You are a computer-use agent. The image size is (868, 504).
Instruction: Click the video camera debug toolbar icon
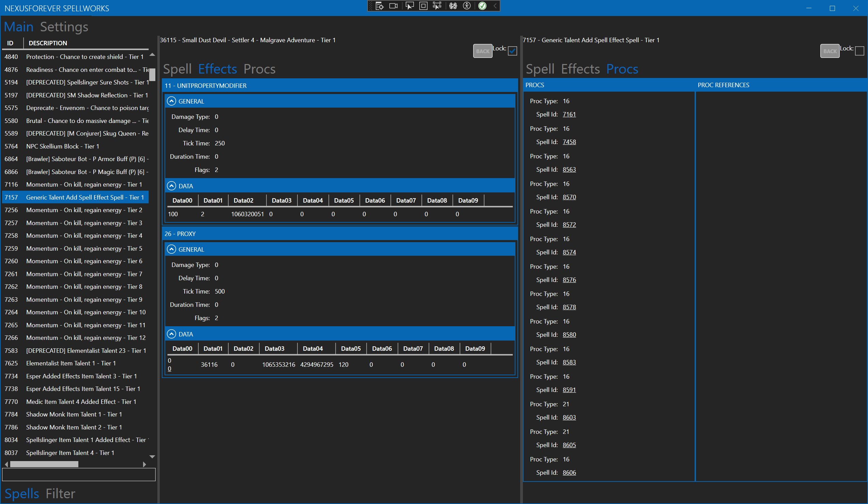click(393, 6)
